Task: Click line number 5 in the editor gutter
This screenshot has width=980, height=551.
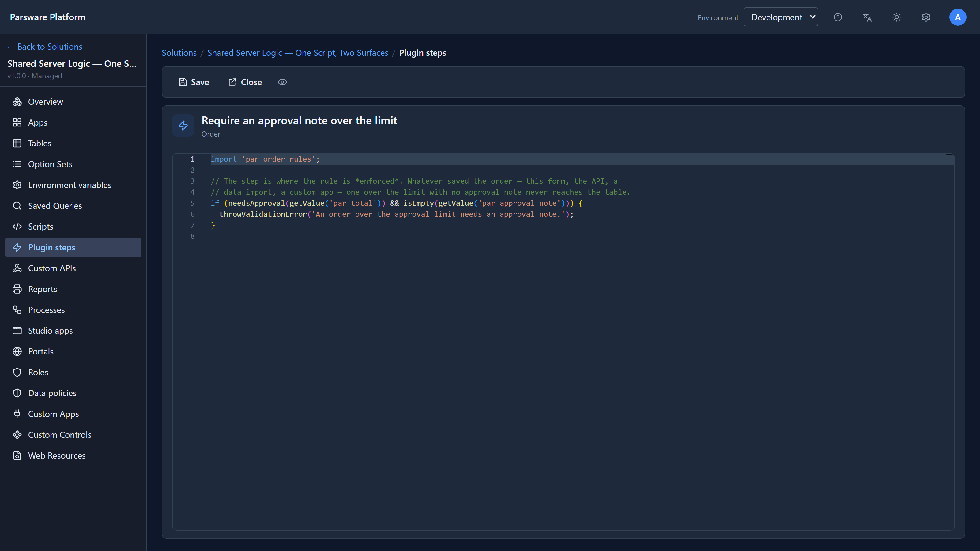Action: pyautogui.click(x=193, y=203)
